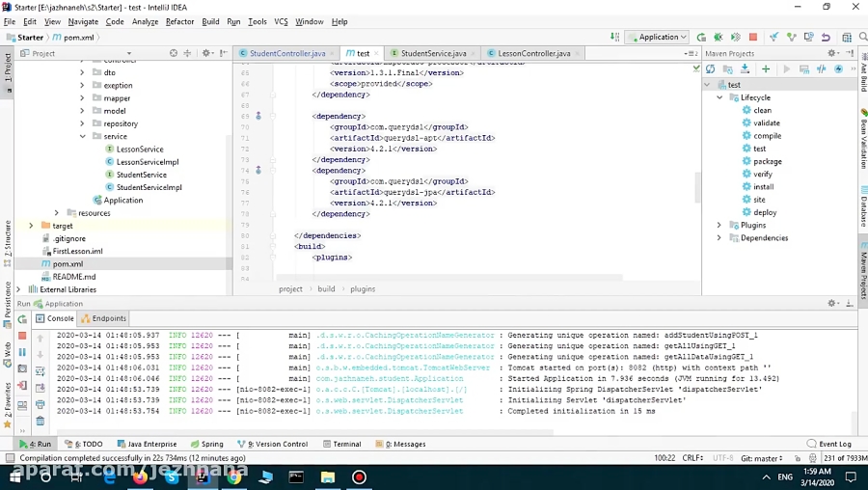Click the Debug bug icon in top toolbar

point(718,37)
